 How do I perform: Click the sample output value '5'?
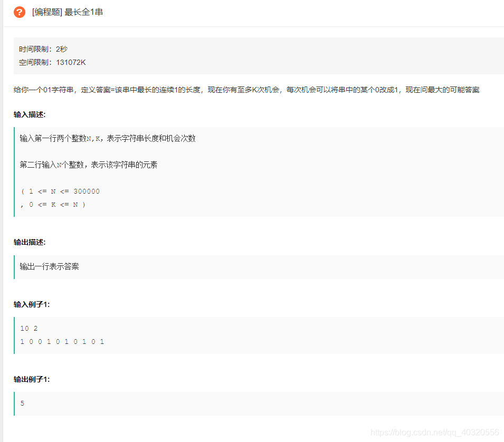22,403
